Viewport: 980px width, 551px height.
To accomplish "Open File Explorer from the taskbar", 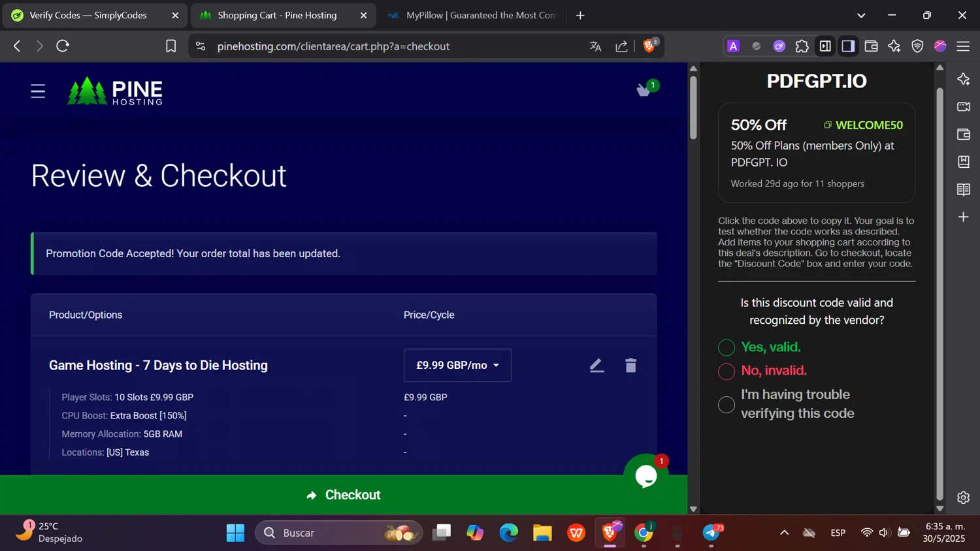I will coord(542,533).
